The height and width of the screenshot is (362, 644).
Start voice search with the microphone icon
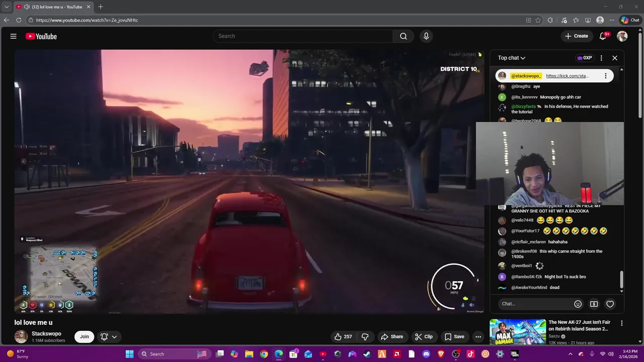click(426, 36)
